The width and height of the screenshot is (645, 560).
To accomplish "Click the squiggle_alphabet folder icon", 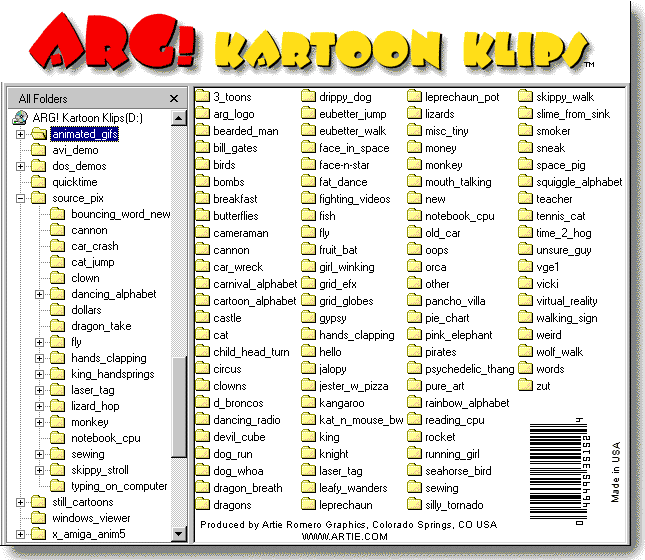I will click(x=525, y=181).
